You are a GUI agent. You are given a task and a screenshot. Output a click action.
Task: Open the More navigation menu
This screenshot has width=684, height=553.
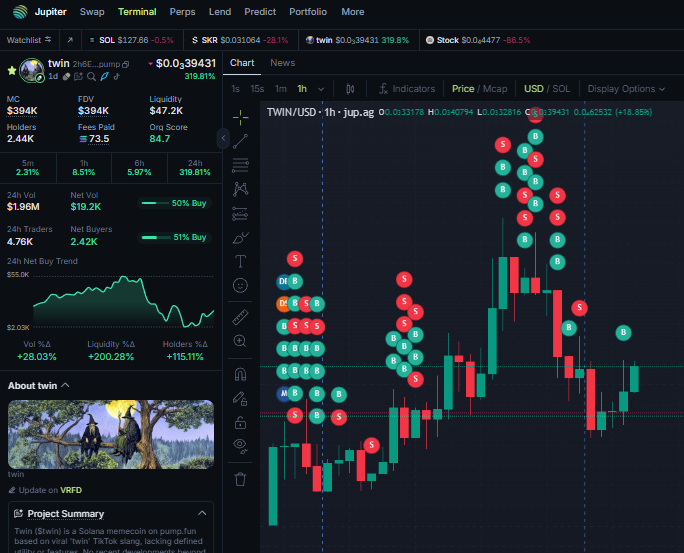(x=352, y=12)
